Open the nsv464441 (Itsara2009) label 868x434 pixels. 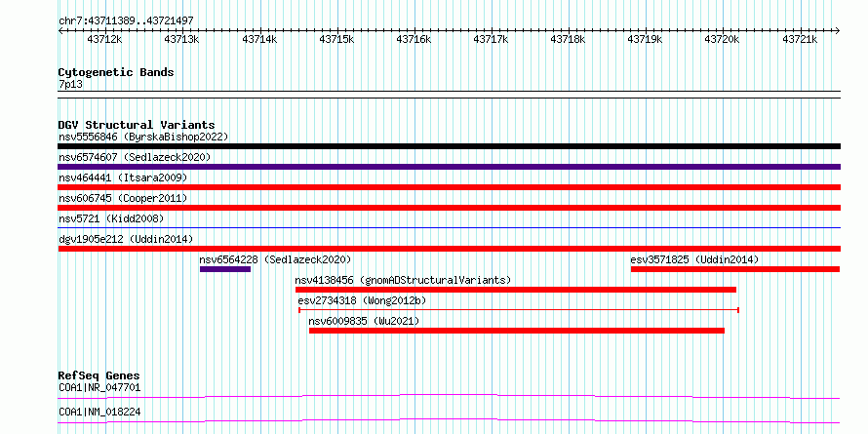123,178
